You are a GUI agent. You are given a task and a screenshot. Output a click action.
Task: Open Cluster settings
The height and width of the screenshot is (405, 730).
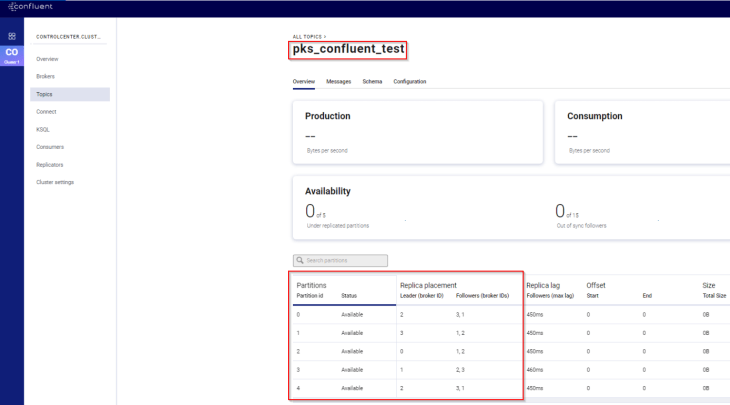[55, 182]
